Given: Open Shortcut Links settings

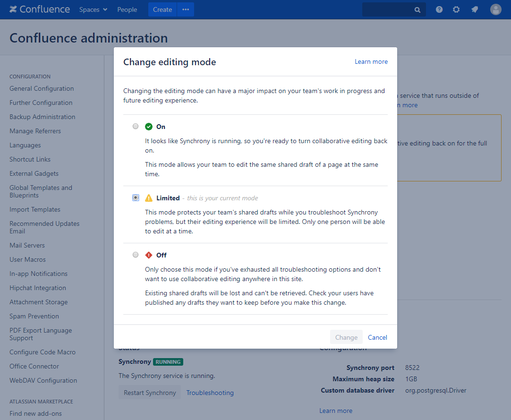Looking at the screenshot, I should coord(30,159).
